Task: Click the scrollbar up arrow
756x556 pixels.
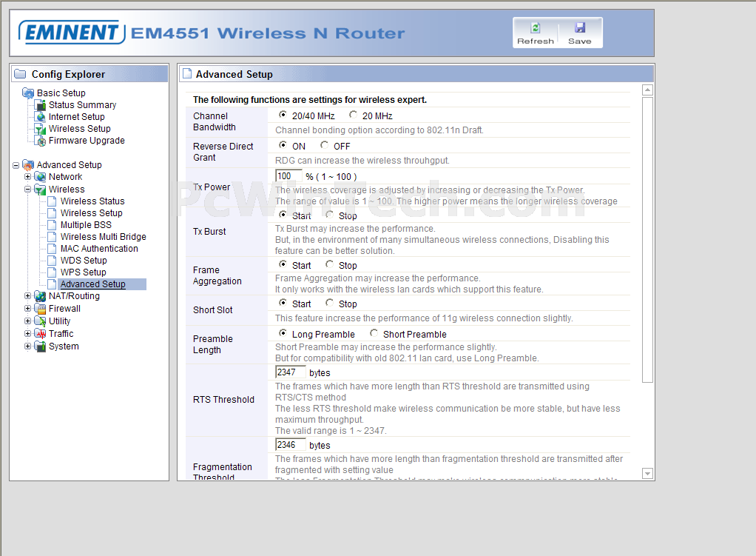Action: click(x=647, y=90)
